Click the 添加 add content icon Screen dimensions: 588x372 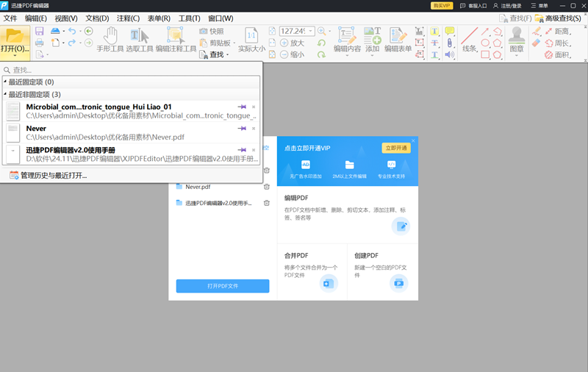(372, 35)
